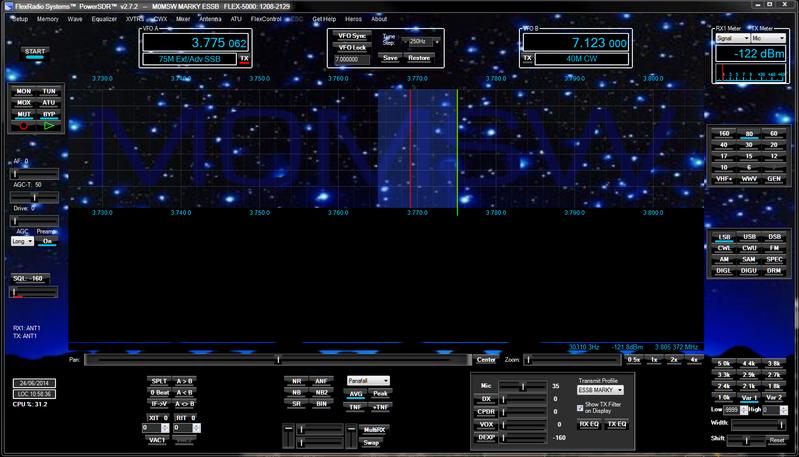Open the FlexControl menu
Viewport: 799px width, 457px height.
pos(266,19)
